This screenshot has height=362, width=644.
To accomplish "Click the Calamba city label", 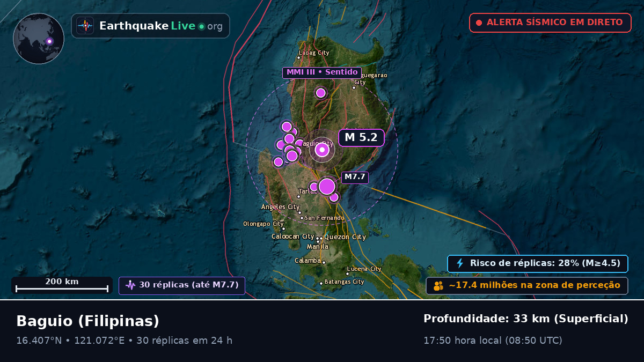I will click(x=308, y=261).
